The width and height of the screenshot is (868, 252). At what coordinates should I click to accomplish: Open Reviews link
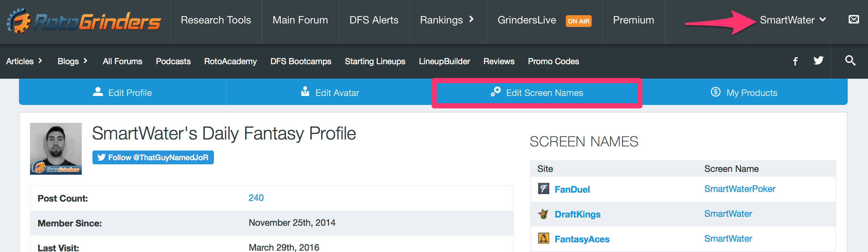(x=499, y=61)
